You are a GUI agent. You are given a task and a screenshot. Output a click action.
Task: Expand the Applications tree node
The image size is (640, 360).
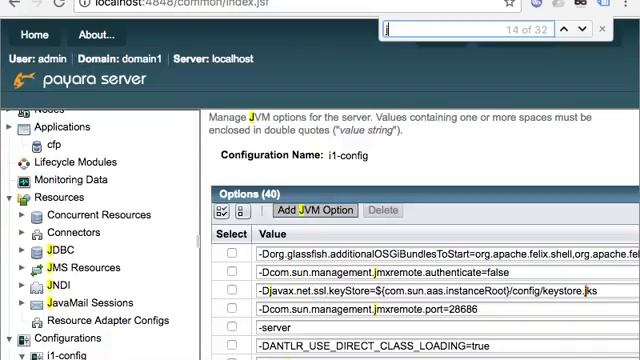[9, 127]
